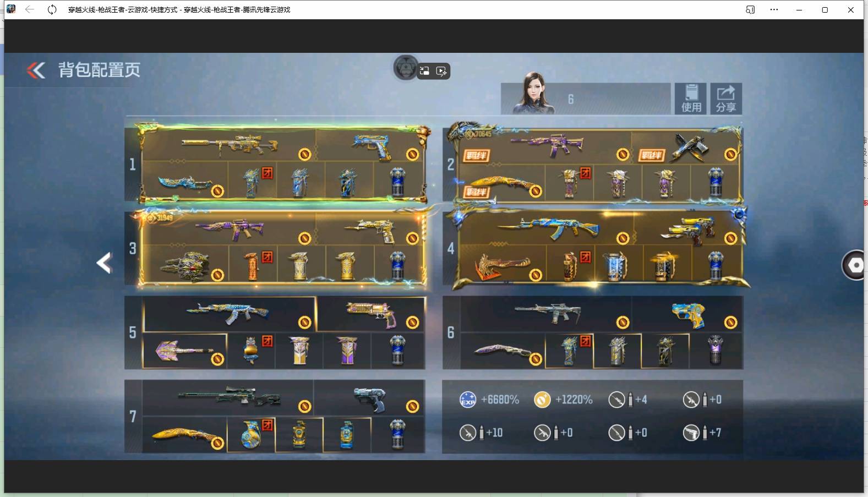Image resolution: width=868 pixels, height=497 pixels.
Task: Open the floating circular menu at right edge
Action: [854, 265]
